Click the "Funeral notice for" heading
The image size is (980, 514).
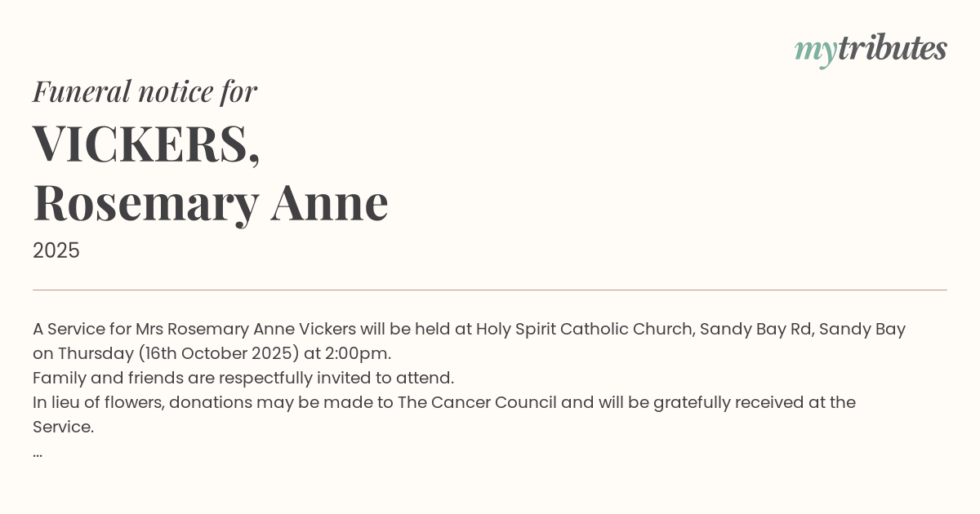click(x=145, y=91)
